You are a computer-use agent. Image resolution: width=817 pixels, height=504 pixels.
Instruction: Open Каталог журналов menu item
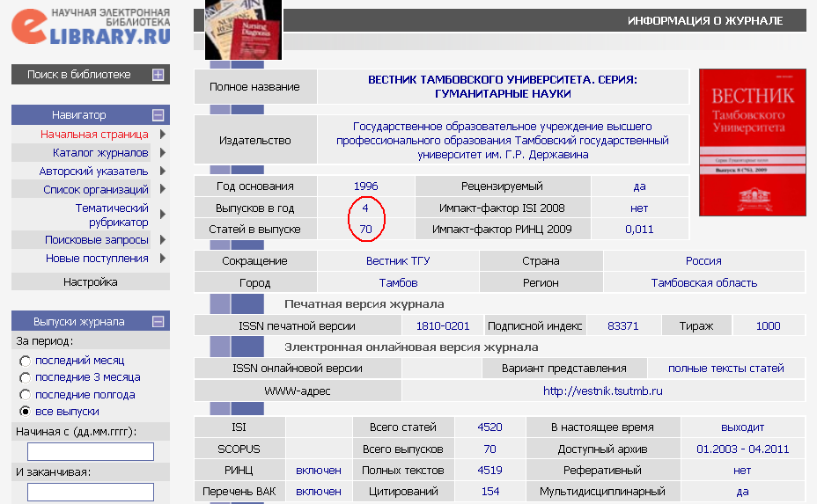tap(100, 152)
